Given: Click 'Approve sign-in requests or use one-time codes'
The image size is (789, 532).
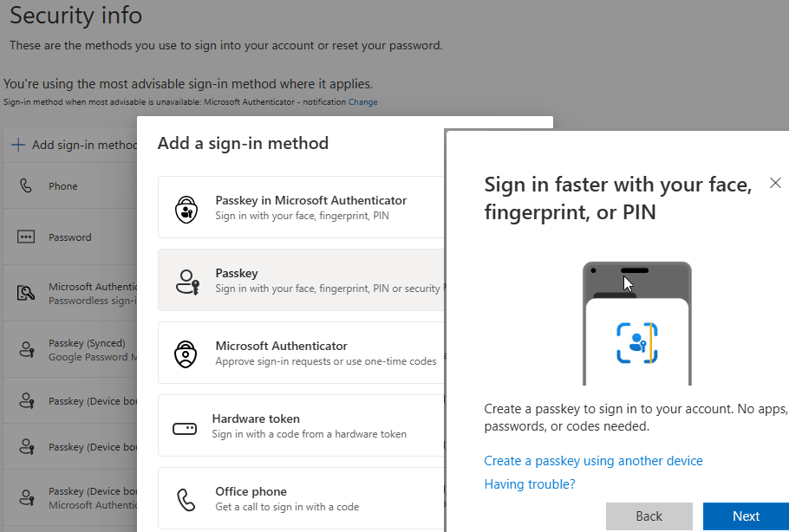Looking at the screenshot, I should (x=325, y=361).
